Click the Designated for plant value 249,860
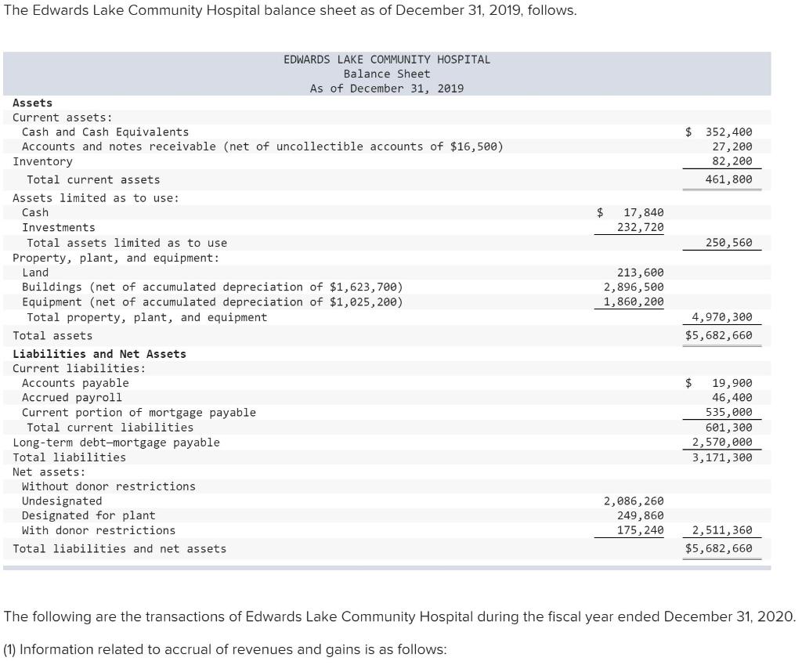 (x=645, y=515)
